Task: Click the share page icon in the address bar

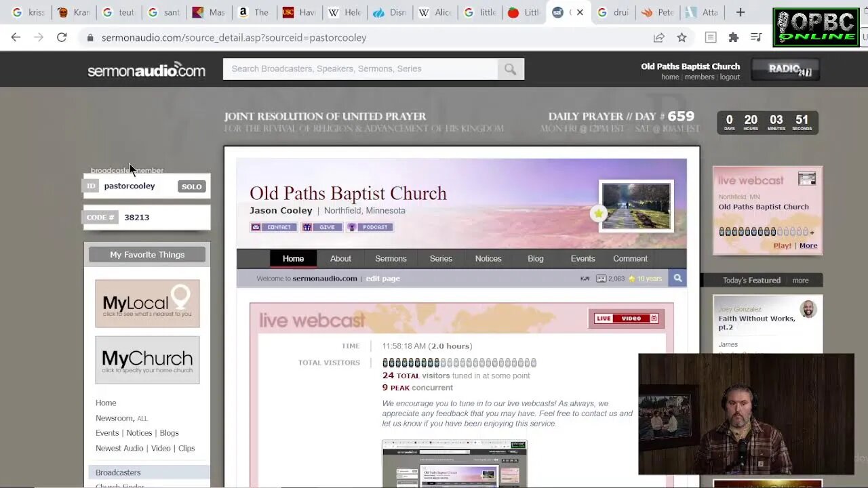Action: [x=658, y=38]
